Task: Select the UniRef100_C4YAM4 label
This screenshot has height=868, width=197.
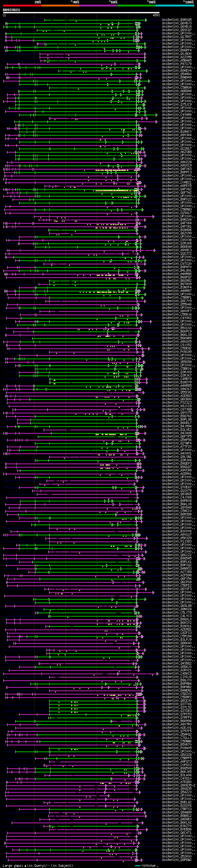Action: click(177, 115)
